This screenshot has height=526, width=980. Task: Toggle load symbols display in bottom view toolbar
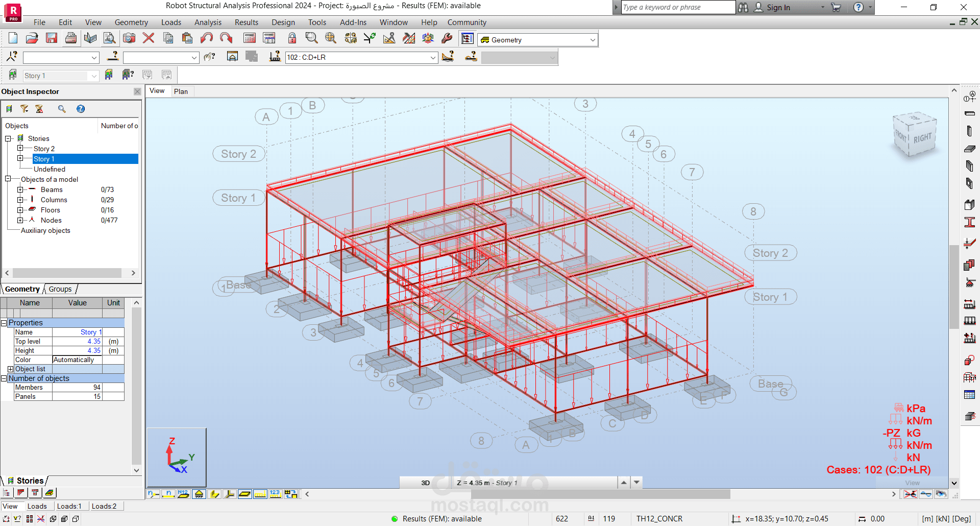pos(260,494)
